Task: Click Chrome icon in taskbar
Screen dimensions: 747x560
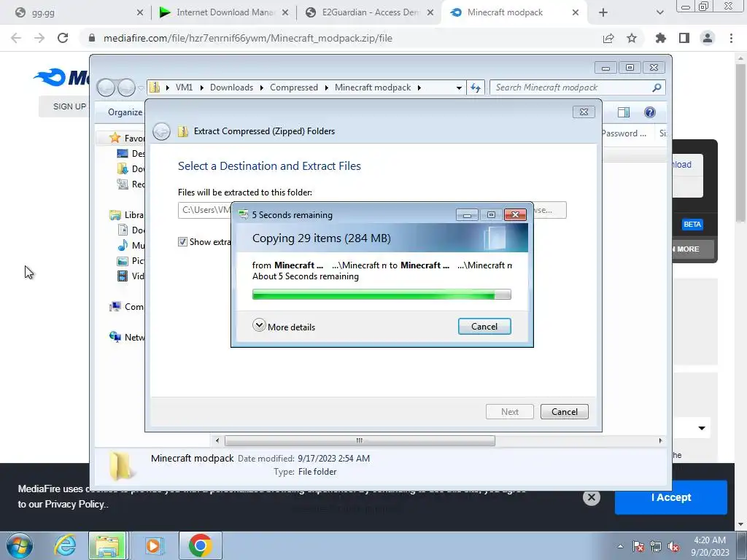Action: 200,545
